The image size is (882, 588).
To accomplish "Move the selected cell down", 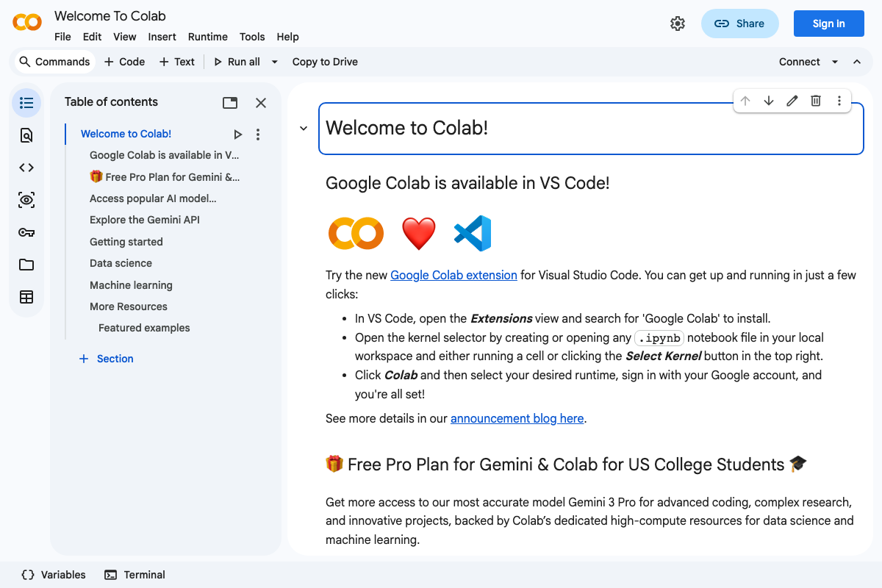I will [769, 101].
